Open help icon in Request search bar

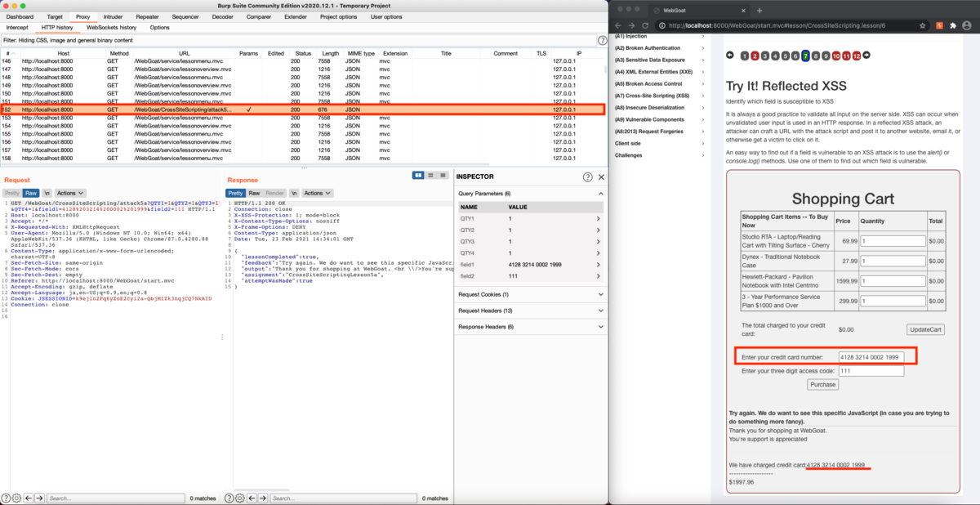(5, 498)
